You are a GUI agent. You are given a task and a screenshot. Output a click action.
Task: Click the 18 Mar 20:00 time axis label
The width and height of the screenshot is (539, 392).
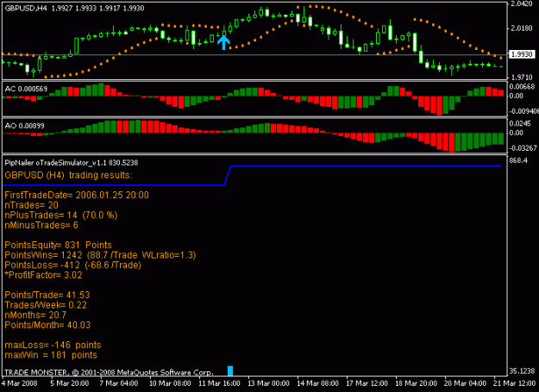[x=417, y=383]
